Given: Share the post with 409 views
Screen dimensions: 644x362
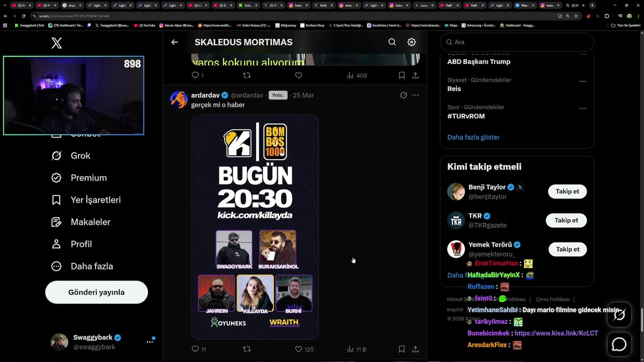Looking at the screenshot, I should 415,75.
